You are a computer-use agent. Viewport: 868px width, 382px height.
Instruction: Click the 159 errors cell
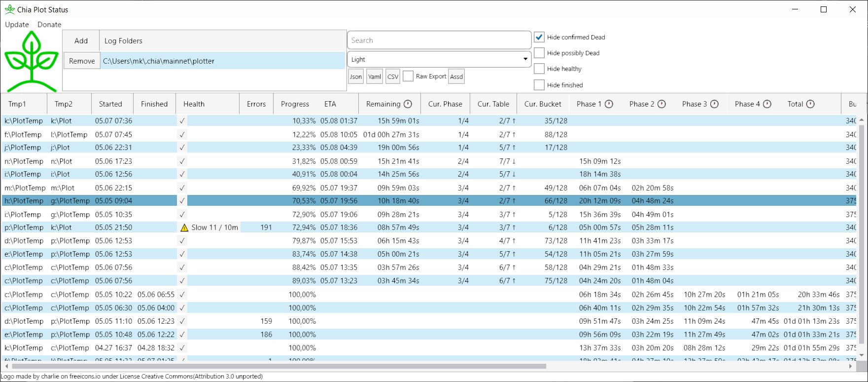266,321
